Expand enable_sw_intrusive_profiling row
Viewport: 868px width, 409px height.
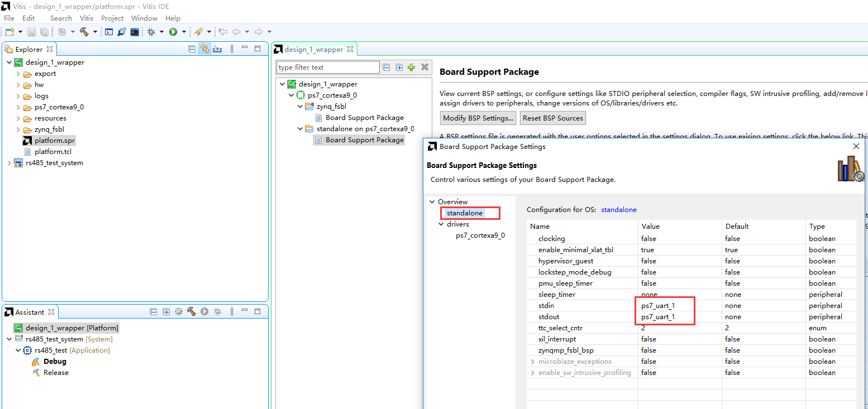tap(533, 373)
